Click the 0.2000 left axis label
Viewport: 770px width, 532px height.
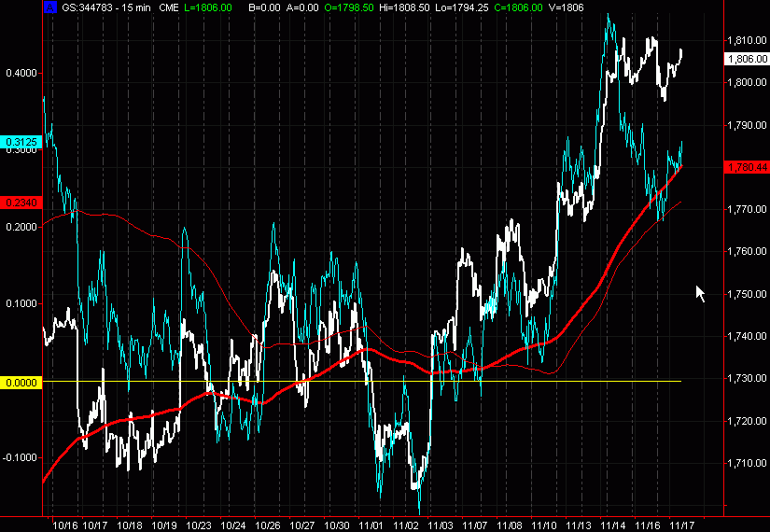(x=21, y=227)
